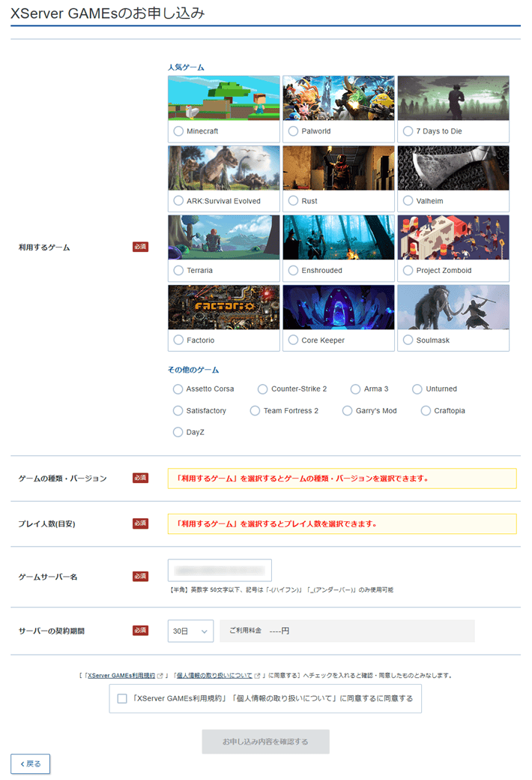Click external link icon after 個人情報の取り扱いについて
The image size is (532, 780).
tap(257, 676)
